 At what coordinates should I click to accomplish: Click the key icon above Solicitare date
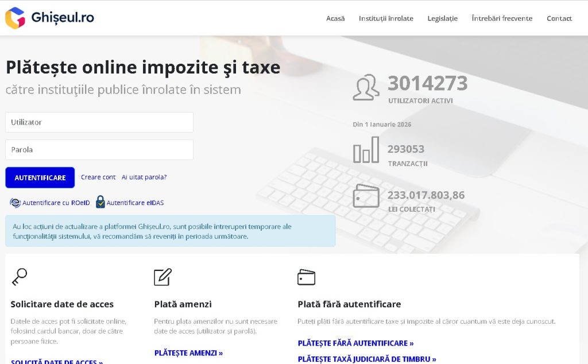click(x=19, y=277)
